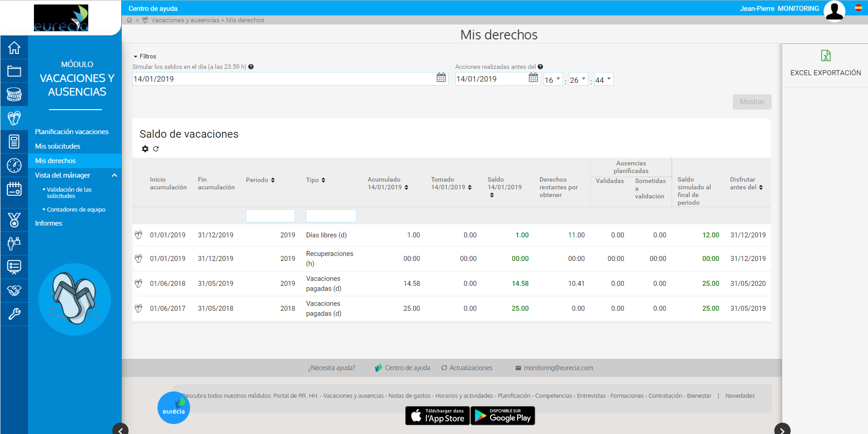Collapse sidebar with bottom left arrow
The image size is (868, 434).
pos(120,430)
